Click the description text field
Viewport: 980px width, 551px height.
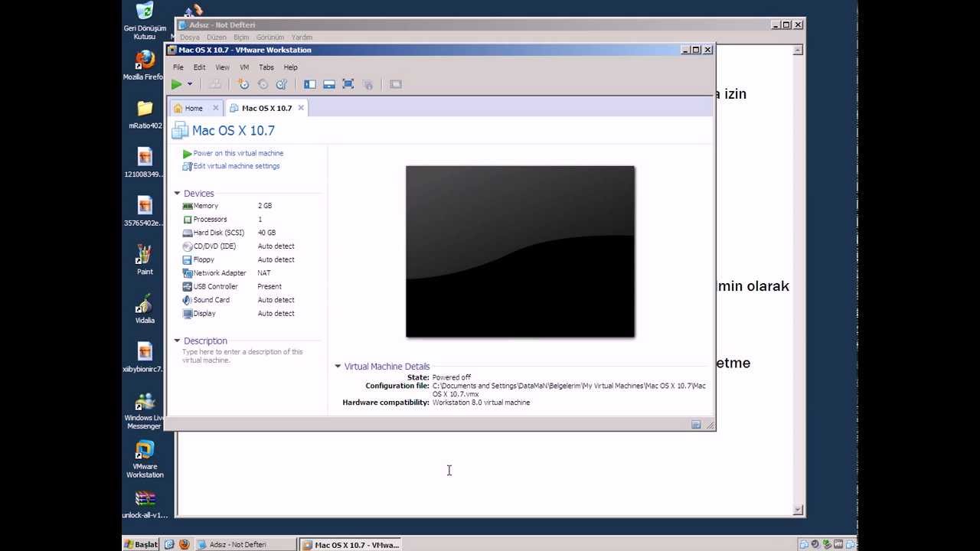pos(243,356)
